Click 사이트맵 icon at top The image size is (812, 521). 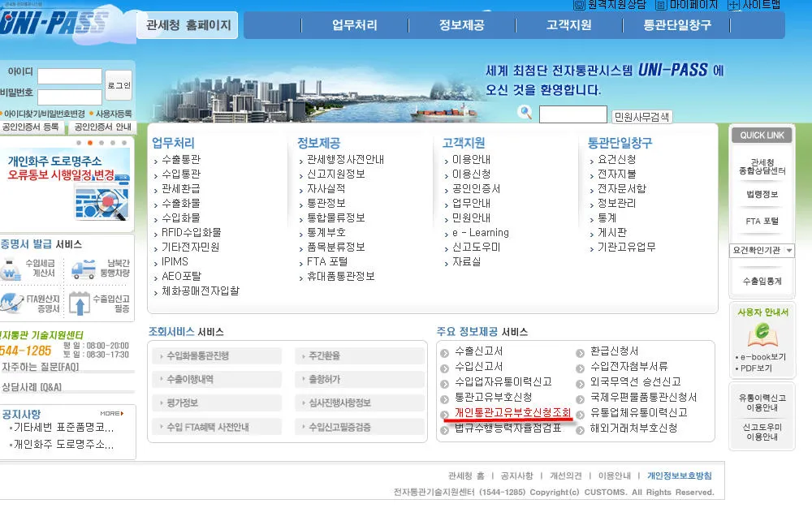tap(734, 5)
